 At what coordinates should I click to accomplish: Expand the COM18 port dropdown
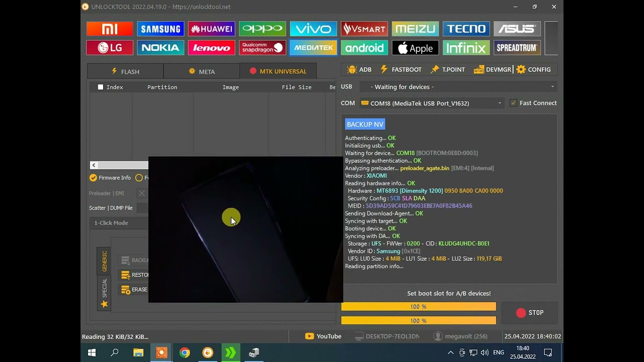[432, 103]
